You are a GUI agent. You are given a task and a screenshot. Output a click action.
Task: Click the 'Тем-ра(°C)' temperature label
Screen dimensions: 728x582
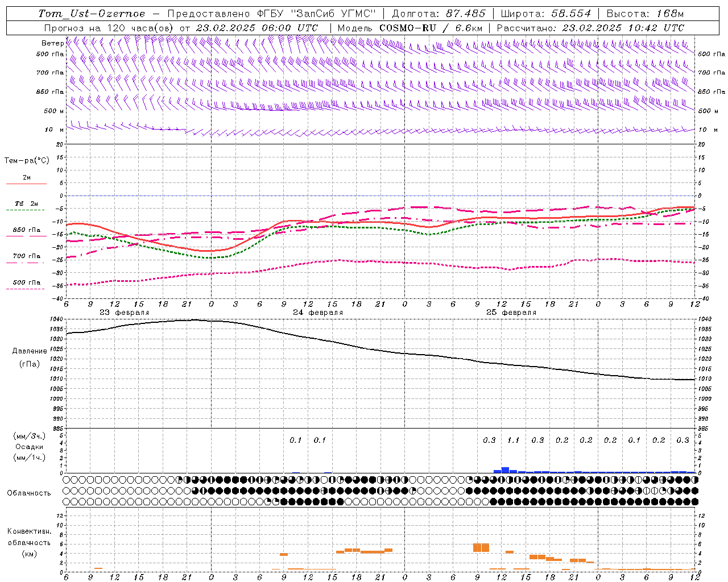click(x=27, y=161)
